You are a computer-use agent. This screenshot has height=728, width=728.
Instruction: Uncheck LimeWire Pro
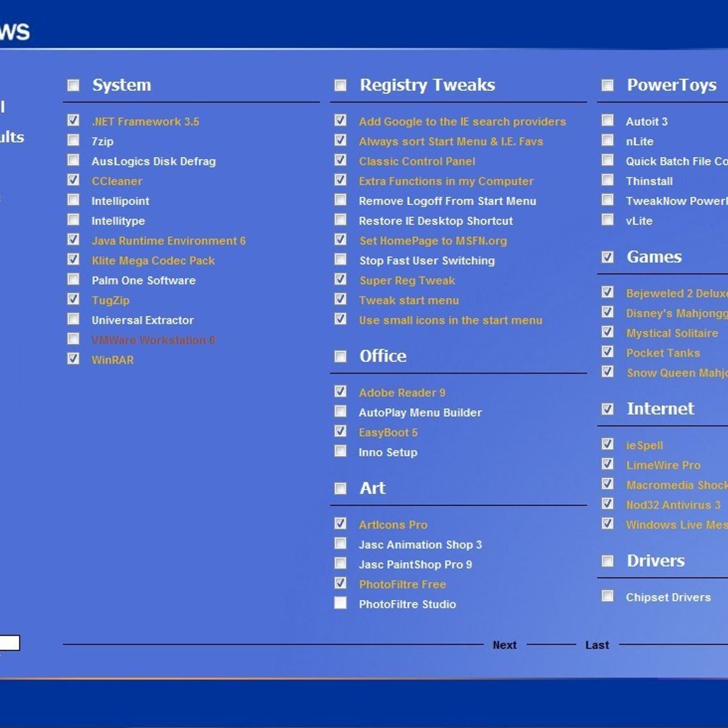tap(607, 464)
